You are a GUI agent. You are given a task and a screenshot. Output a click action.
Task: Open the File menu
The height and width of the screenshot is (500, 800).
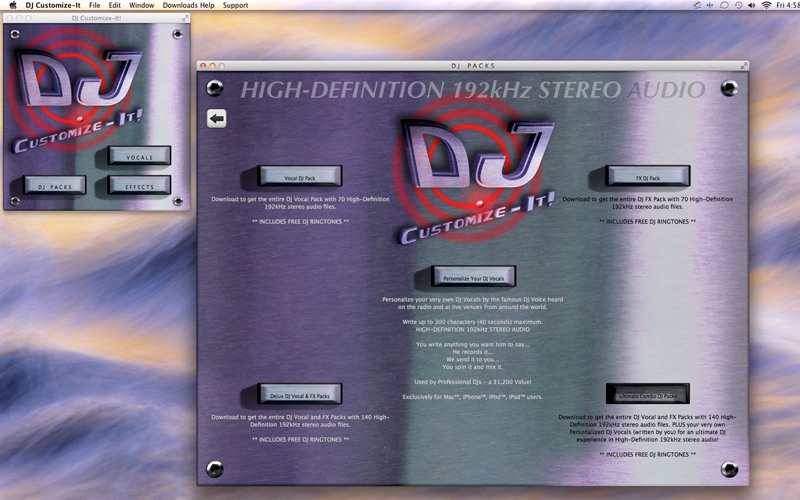tap(94, 5)
